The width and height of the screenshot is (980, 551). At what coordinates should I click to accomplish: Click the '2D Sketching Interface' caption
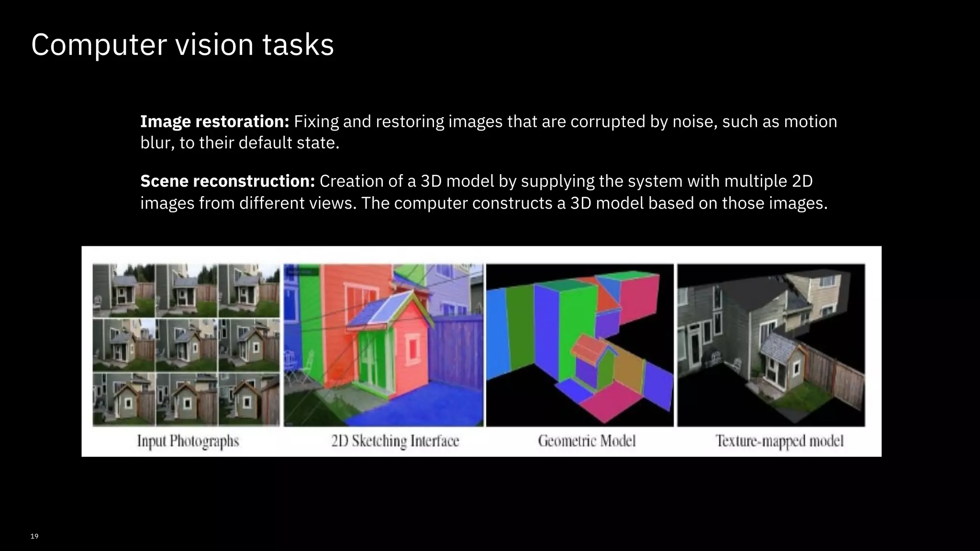tap(395, 441)
